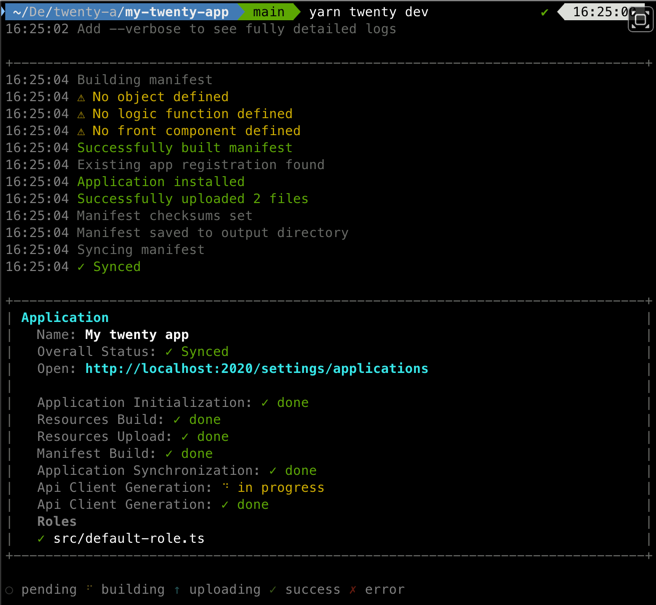Click the cyan Application heading

(x=65, y=318)
